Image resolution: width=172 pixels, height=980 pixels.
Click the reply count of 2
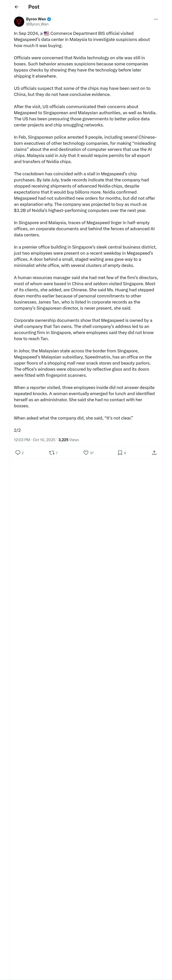pyautogui.click(x=22, y=453)
